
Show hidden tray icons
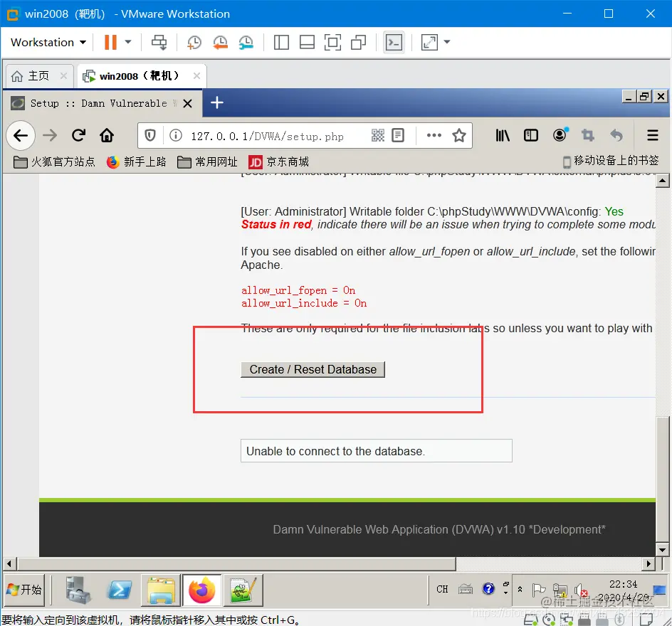tap(520, 590)
